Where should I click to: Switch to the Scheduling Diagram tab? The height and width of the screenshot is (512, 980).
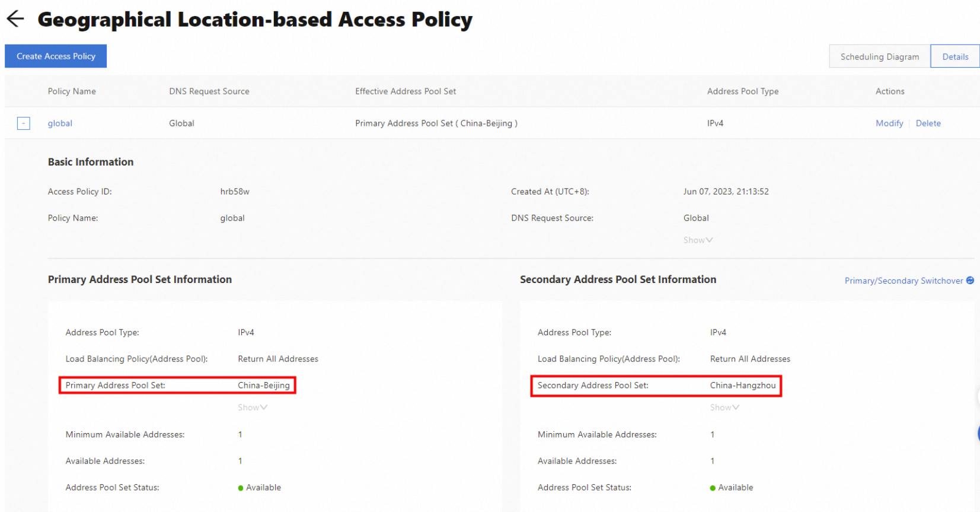coord(879,57)
